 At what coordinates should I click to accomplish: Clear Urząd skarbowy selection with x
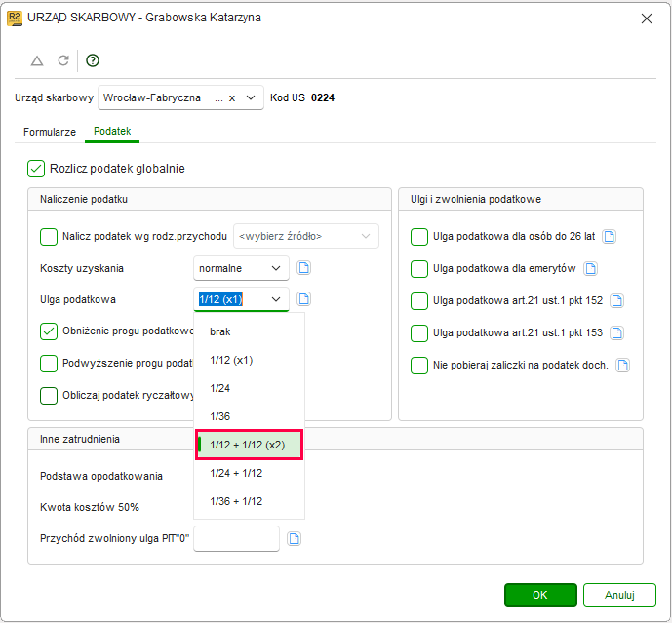(232, 98)
